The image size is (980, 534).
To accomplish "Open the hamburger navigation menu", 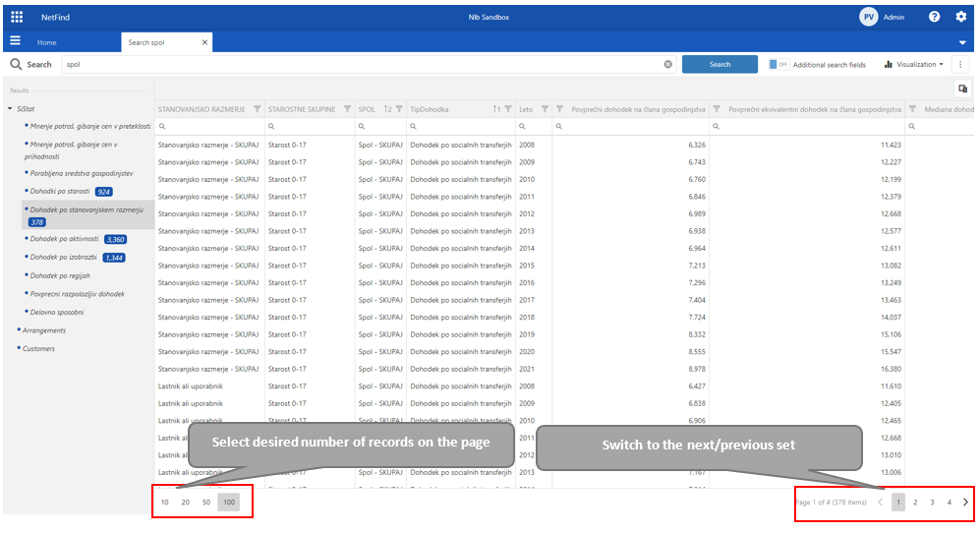I will pyautogui.click(x=15, y=41).
